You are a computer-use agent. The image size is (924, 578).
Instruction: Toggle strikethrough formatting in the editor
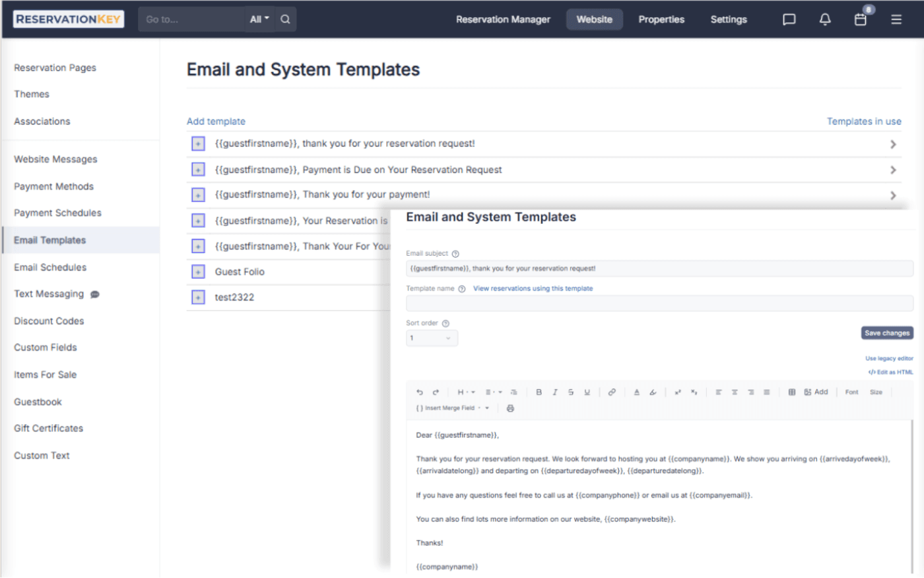point(571,392)
